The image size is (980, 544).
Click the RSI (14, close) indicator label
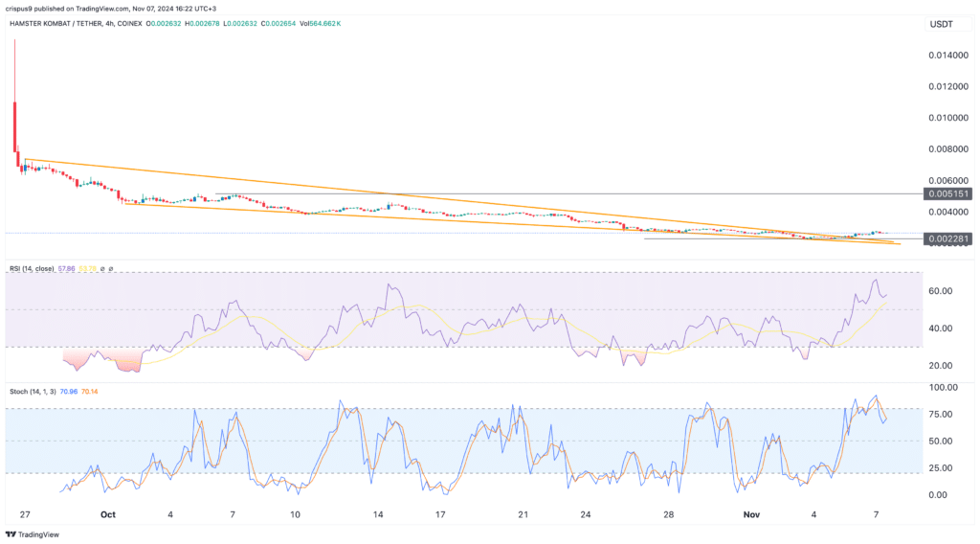pos(30,269)
